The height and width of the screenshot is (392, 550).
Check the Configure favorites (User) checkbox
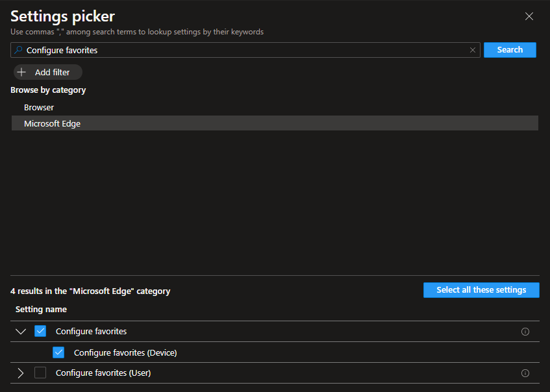tap(40, 373)
